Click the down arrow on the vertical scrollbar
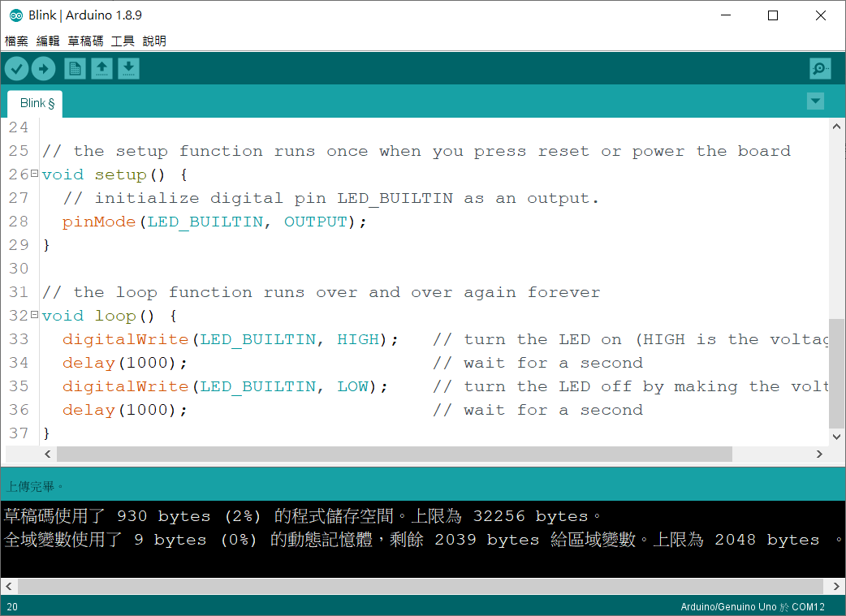Image resolution: width=846 pixels, height=616 pixels. click(x=836, y=436)
